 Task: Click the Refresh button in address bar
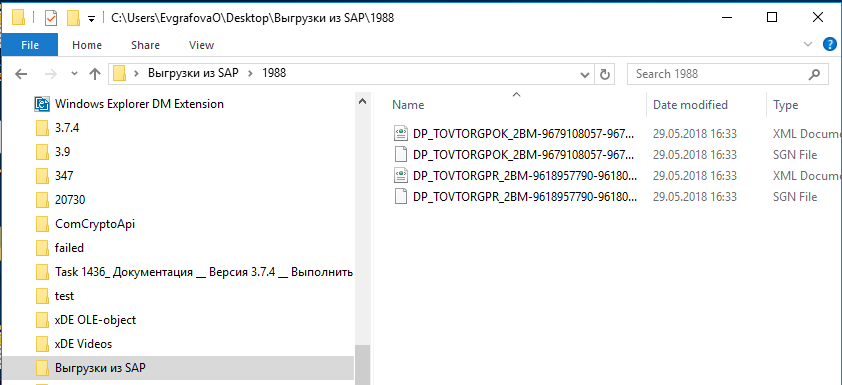[605, 74]
